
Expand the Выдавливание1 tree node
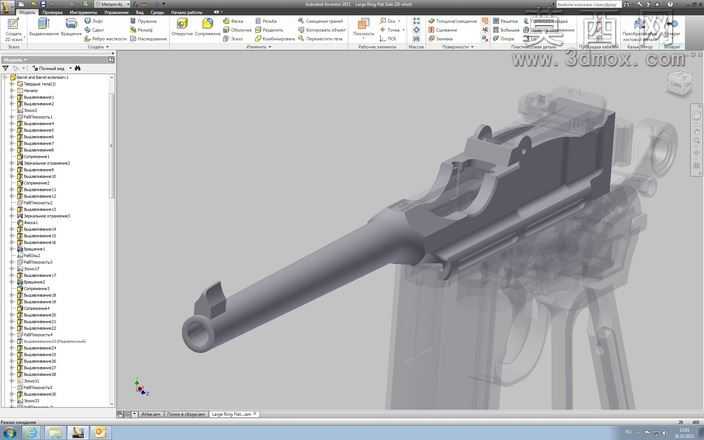click(x=12, y=97)
